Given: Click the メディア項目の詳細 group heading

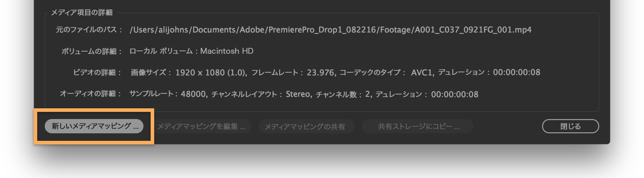Looking at the screenshot, I should click(x=82, y=13).
